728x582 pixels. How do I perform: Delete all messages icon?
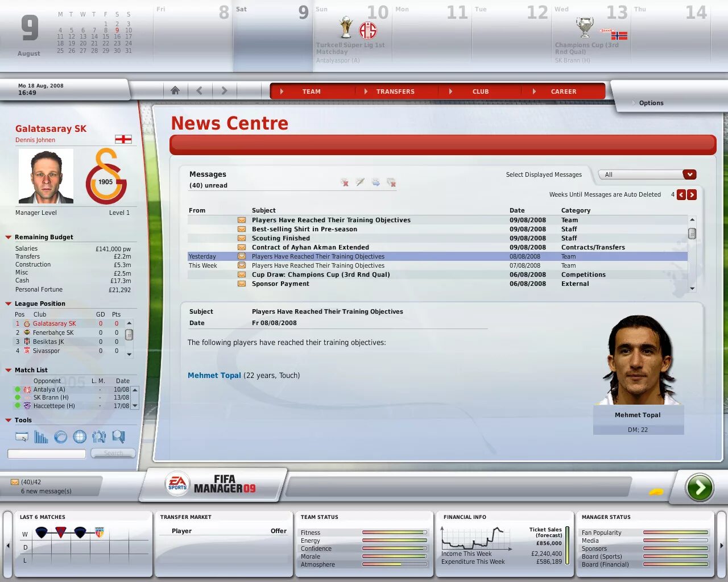pyautogui.click(x=391, y=182)
